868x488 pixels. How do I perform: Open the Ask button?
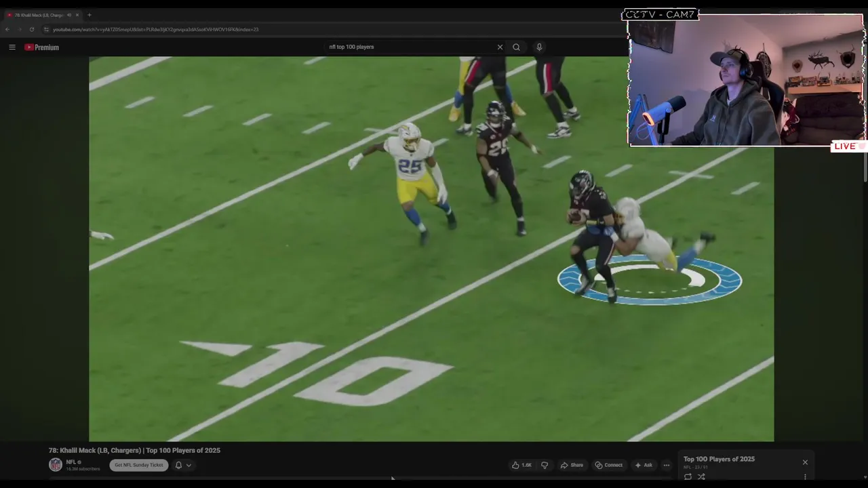(x=644, y=465)
